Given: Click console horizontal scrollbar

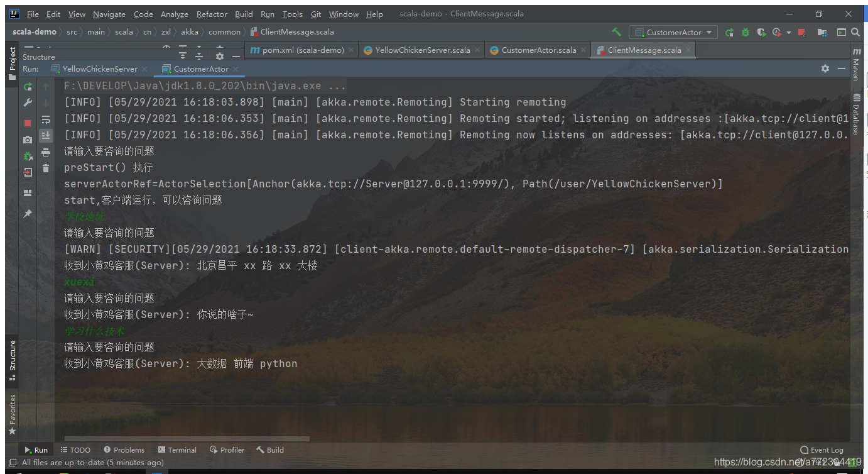Looking at the screenshot, I should point(187,439).
